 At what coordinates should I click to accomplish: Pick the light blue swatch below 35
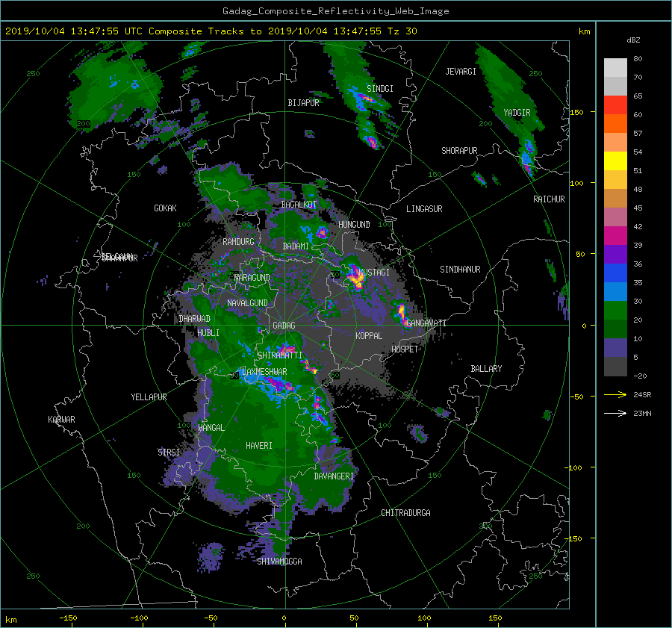coord(615,292)
